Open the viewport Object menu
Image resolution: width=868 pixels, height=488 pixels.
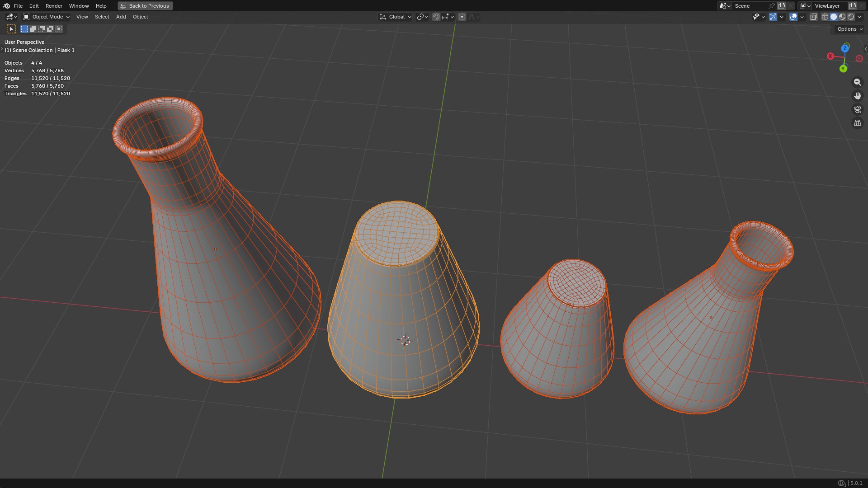tap(140, 17)
